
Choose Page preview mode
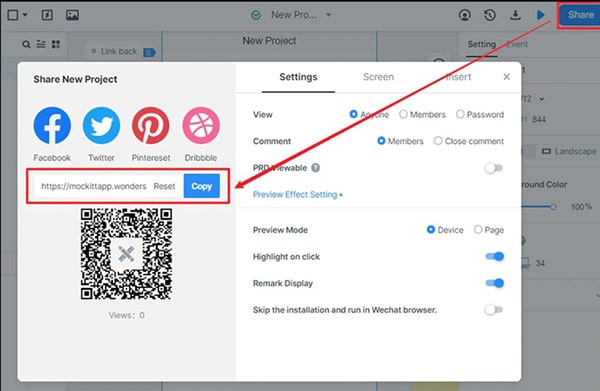coord(478,230)
